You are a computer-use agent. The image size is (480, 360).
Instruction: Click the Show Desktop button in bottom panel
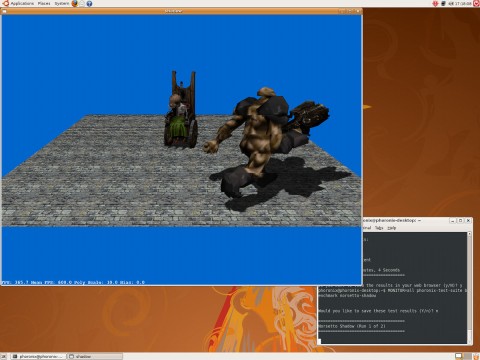(x=5, y=356)
